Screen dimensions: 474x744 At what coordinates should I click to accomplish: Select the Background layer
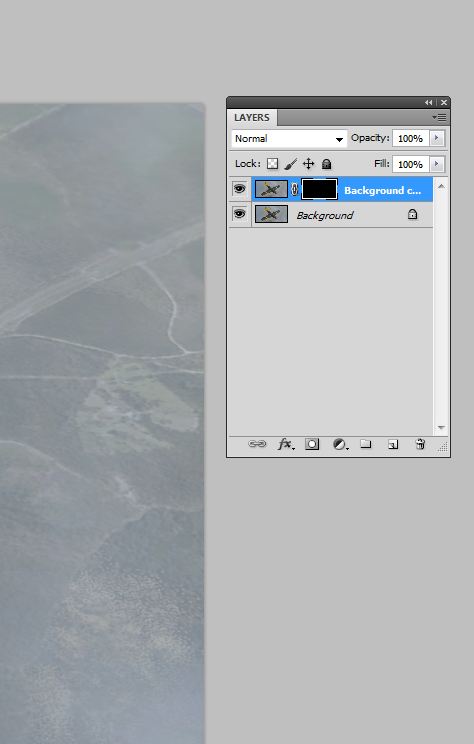pyautogui.click(x=342, y=215)
